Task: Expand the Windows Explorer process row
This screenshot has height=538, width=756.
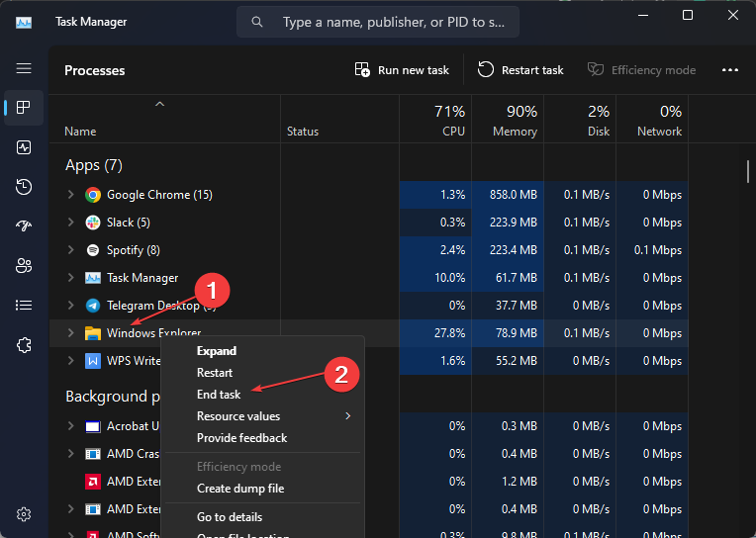Action: [x=71, y=332]
